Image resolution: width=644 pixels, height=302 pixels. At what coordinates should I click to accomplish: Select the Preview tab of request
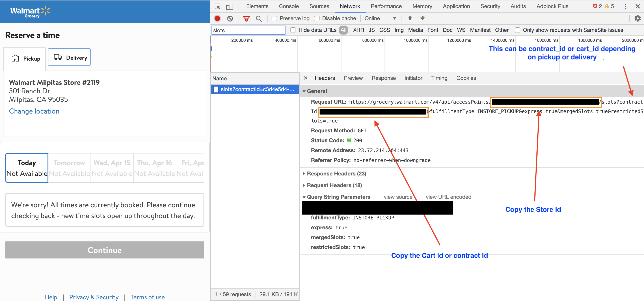[353, 78]
